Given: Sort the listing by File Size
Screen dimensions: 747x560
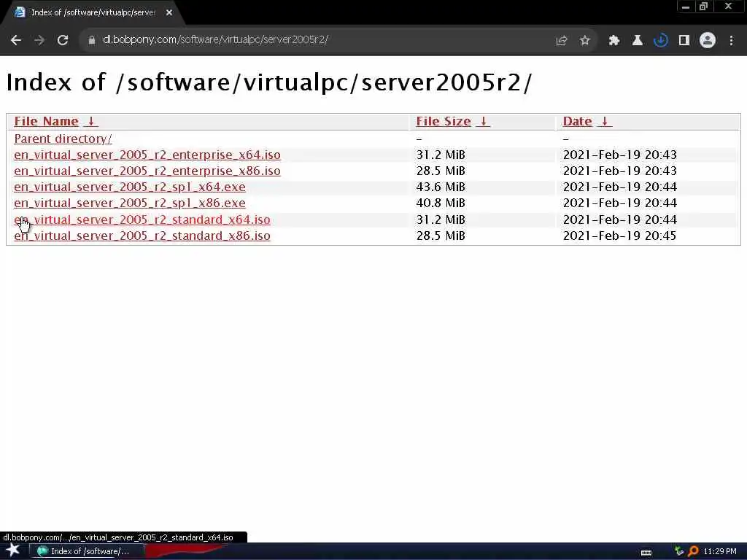Looking at the screenshot, I should [444, 122].
